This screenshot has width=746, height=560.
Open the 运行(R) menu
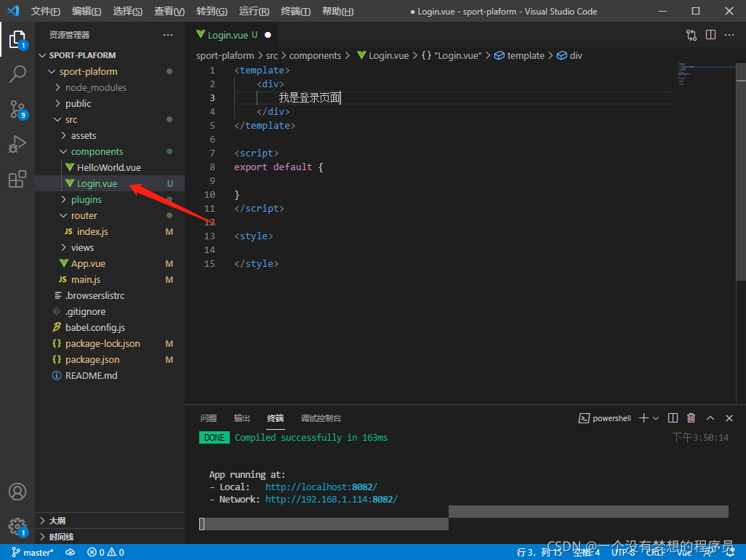pyautogui.click(x=254, y=11)
